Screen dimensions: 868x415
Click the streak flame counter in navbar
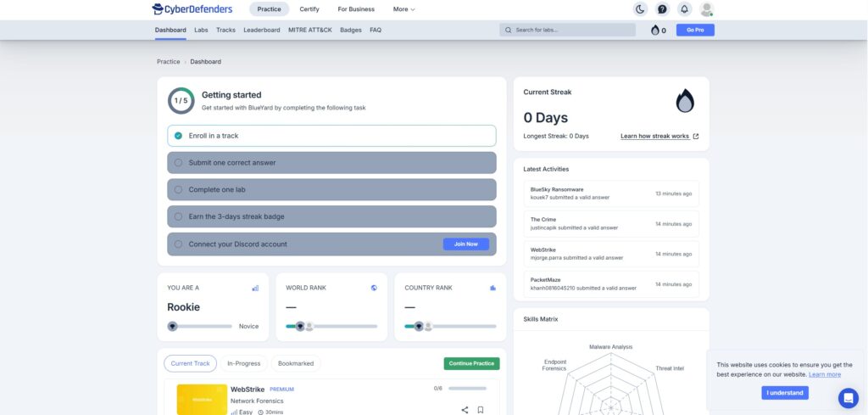658,30
